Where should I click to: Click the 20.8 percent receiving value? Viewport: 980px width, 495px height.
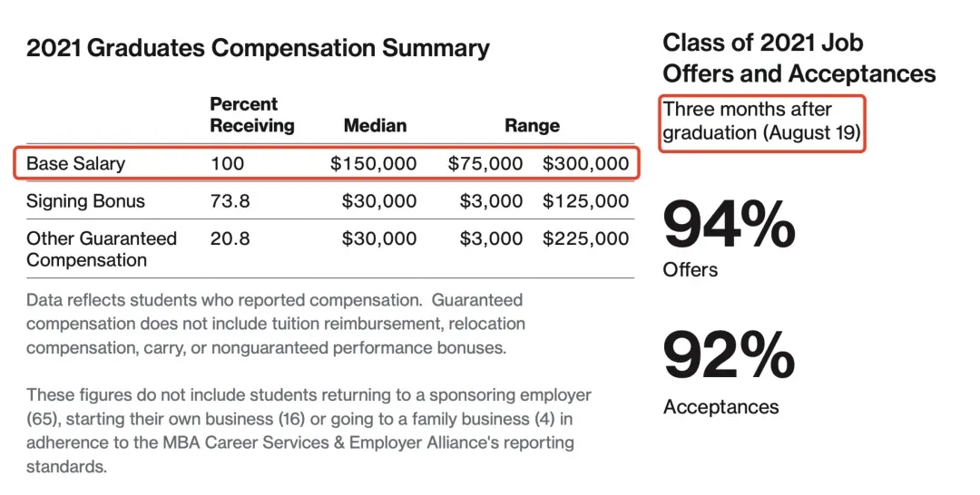pyautogui.click(x=230, y=238)
